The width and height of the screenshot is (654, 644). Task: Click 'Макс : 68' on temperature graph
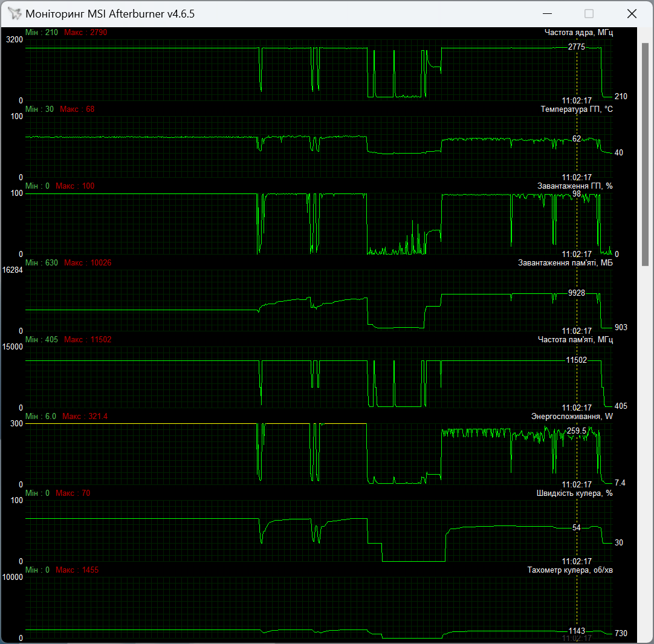(77, 109)
